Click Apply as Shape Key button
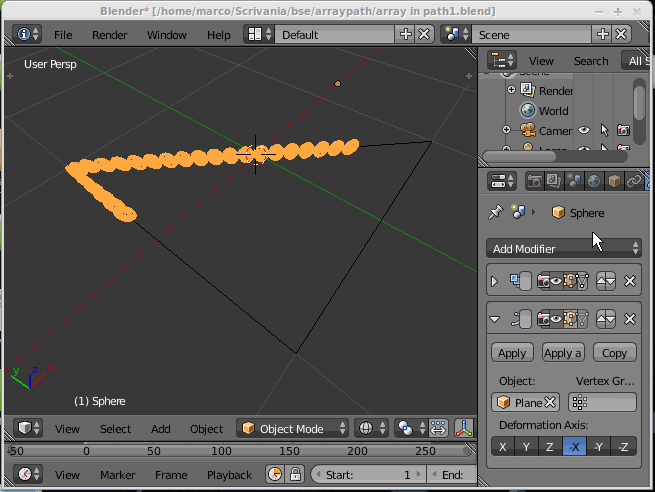 pos(563,353)
